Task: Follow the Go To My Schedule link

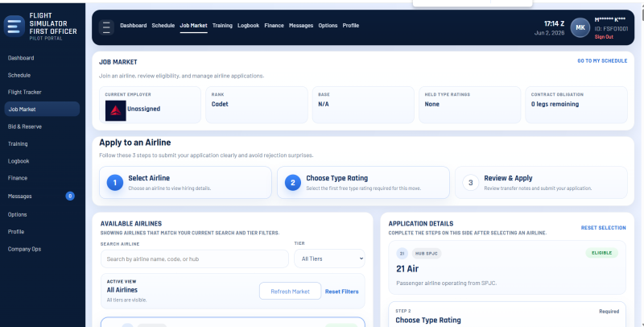Action: [x=602, y=60]
